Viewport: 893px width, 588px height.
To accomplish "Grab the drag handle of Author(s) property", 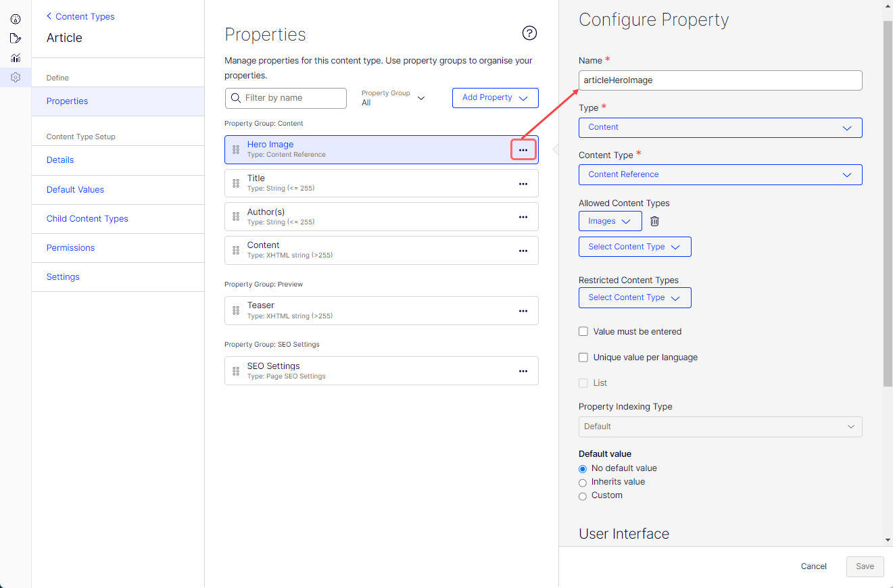I will tap(236, 216).
